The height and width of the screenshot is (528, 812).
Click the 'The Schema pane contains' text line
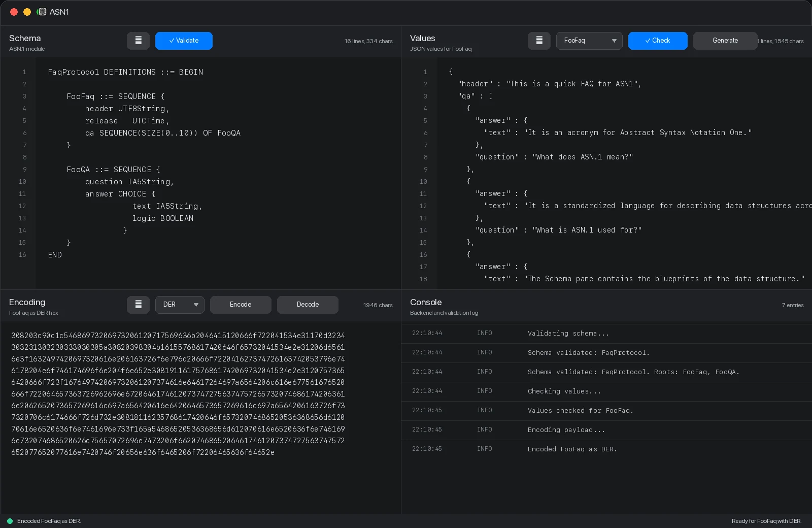(x=645, y=279)
